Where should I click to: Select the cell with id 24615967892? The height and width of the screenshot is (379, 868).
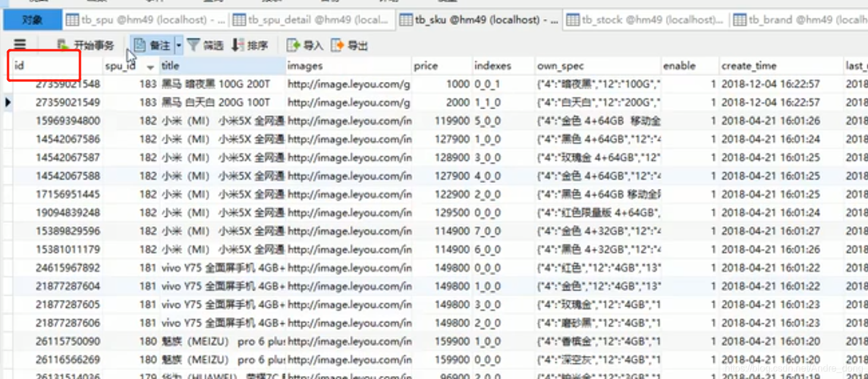[x=57, y=268]
